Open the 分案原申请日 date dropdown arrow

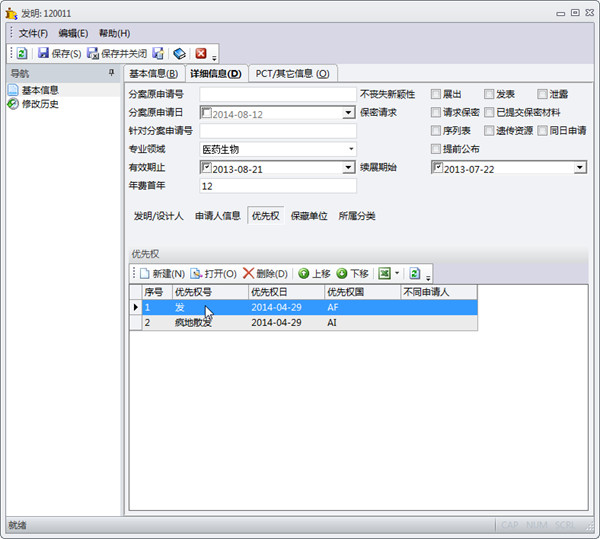[348, 112]
